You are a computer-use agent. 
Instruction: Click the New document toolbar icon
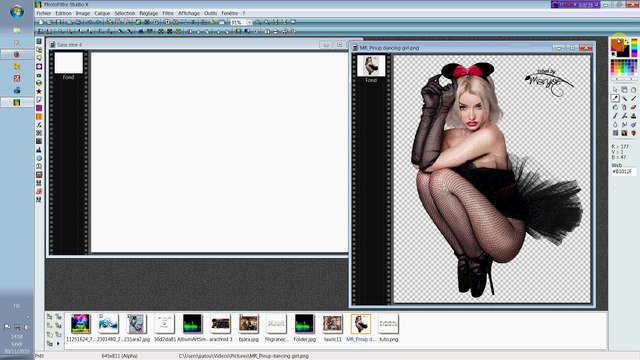[x=40, y=22]
